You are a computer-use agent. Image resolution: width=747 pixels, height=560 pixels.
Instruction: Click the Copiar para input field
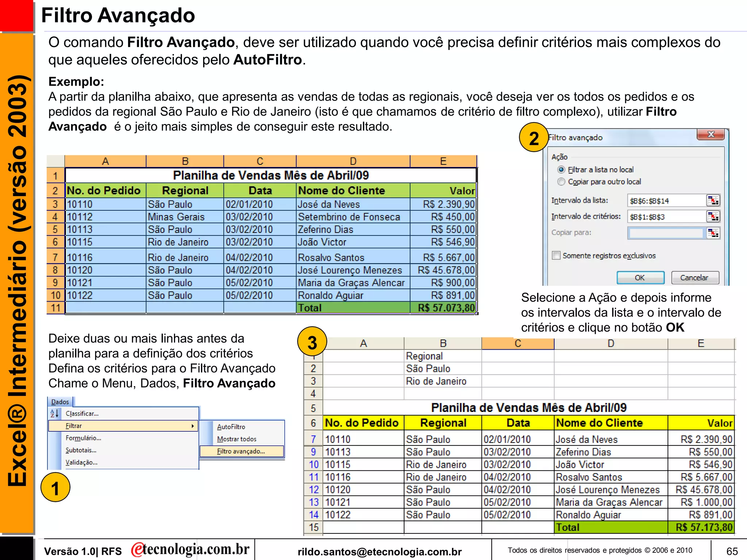pyautogui.click(x=666, y=233)
